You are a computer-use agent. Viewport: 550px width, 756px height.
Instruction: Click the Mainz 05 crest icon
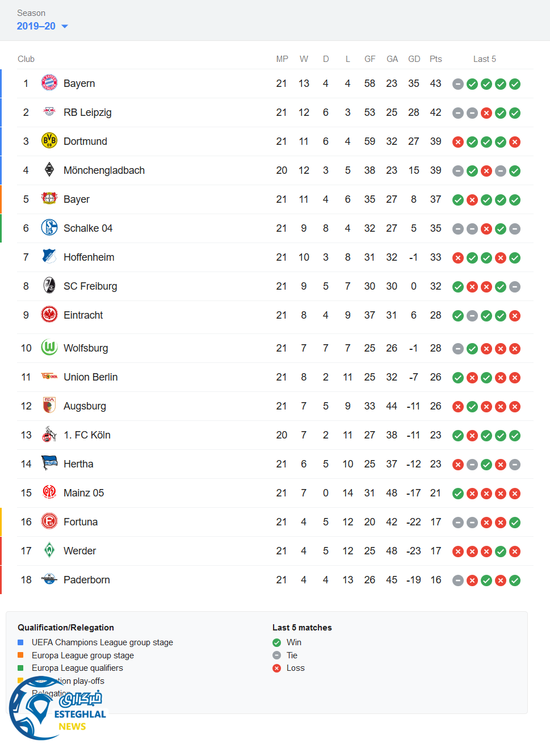point(49,492)
